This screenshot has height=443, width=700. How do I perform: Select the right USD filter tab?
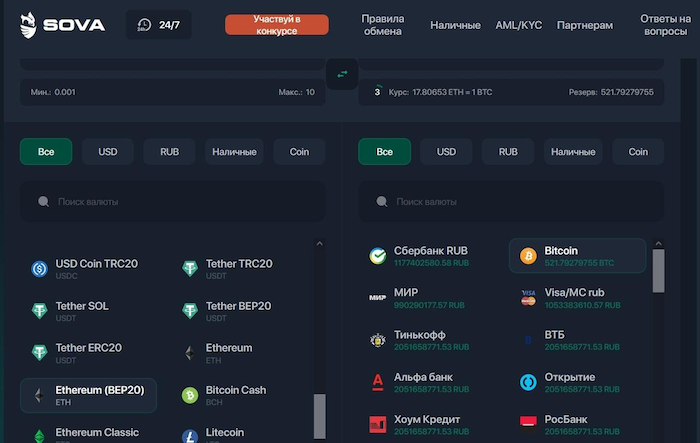click(446, 152)
